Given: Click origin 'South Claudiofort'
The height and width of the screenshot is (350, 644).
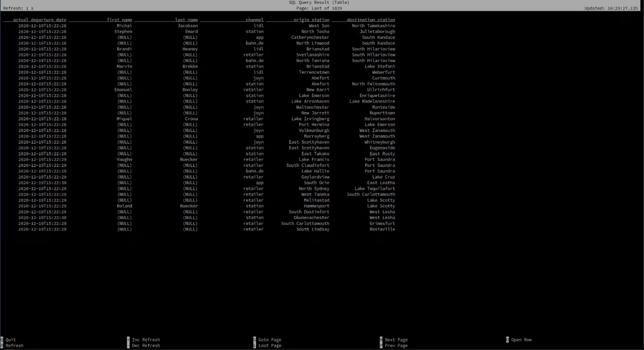Looking at the screenshot, I should tap(308, 165).
